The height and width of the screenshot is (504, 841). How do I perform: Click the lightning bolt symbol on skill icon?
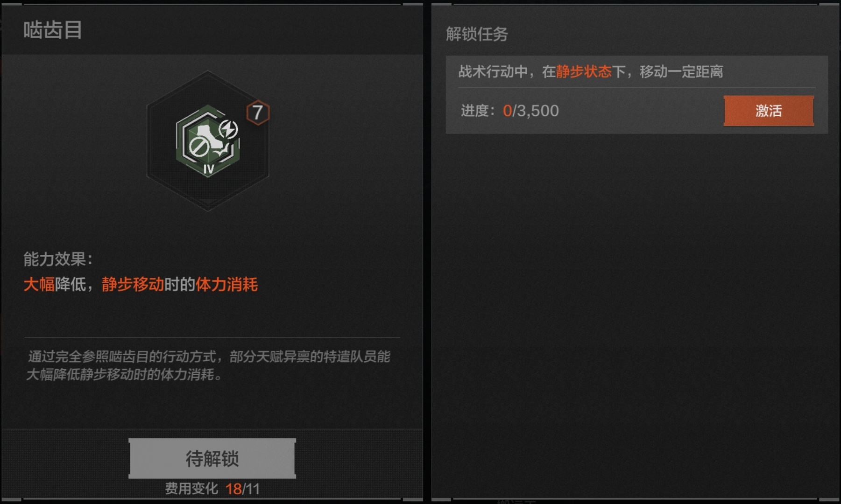point(229,129)
